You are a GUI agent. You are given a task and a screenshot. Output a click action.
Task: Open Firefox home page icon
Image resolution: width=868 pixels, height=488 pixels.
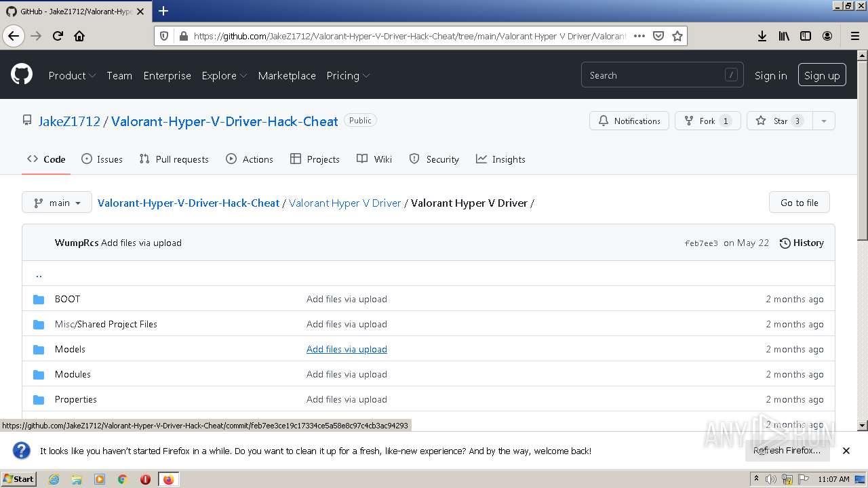click(79, 36)
